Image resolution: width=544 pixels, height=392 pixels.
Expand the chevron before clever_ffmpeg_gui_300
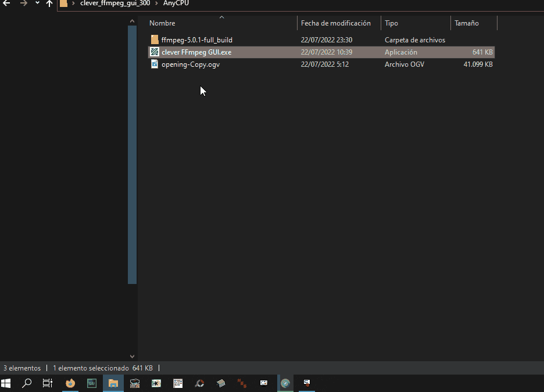tap(73, 3)
